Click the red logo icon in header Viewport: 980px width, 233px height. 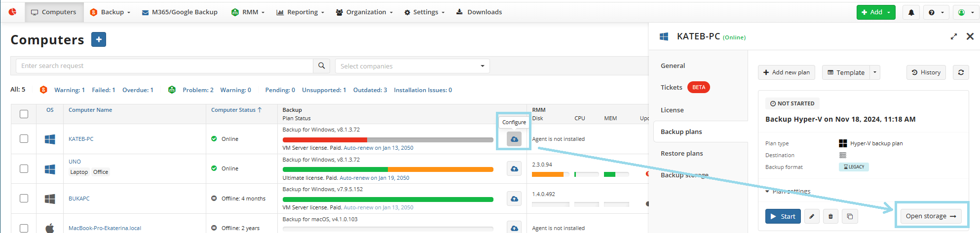[x=12, y=12]
